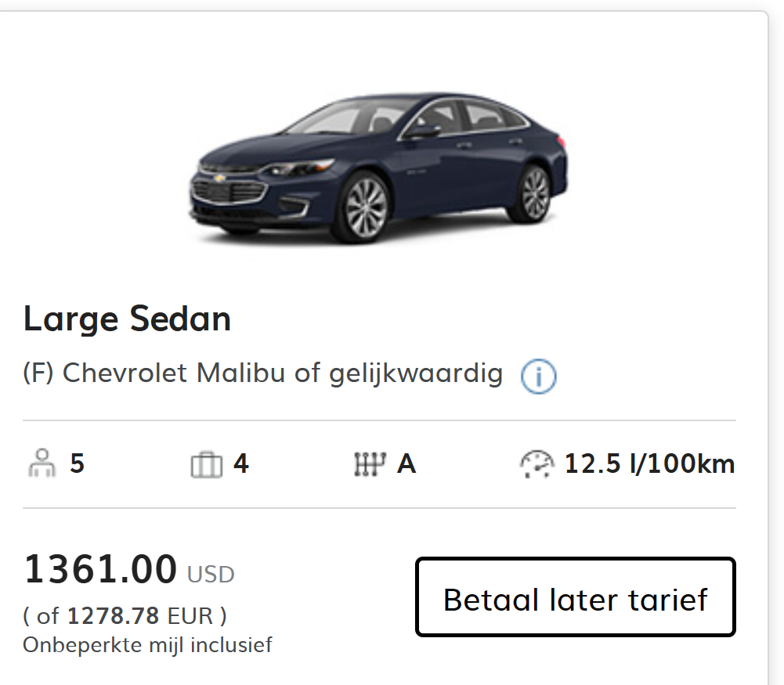Click the transmission gearshift icon

click(x=370, y=465)
